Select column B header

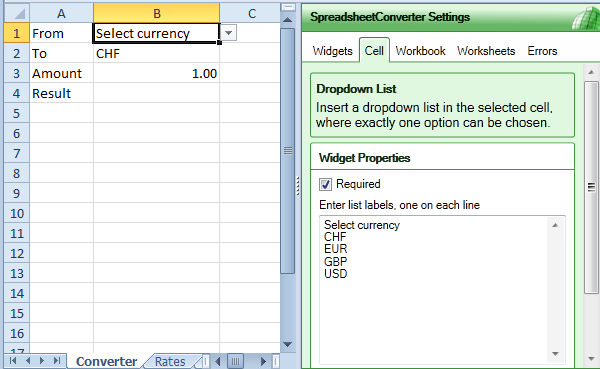[157, 13]
